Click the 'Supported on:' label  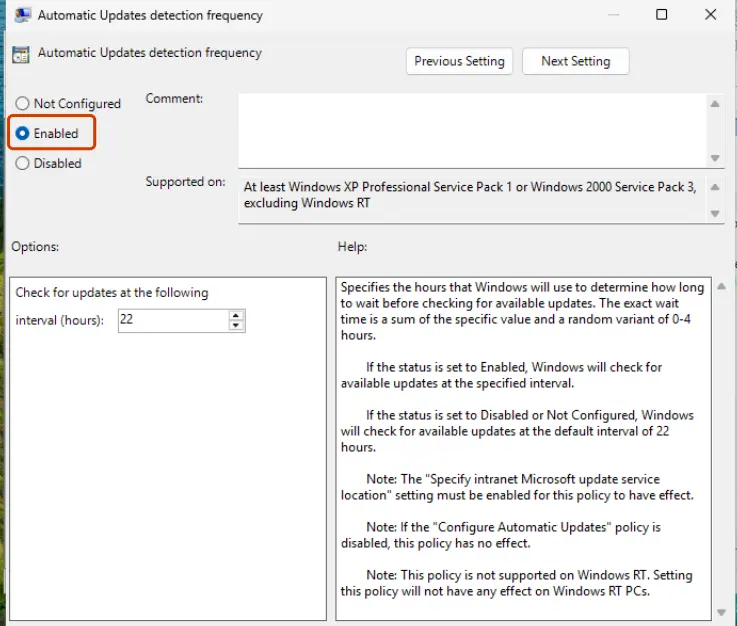[185, 182]
